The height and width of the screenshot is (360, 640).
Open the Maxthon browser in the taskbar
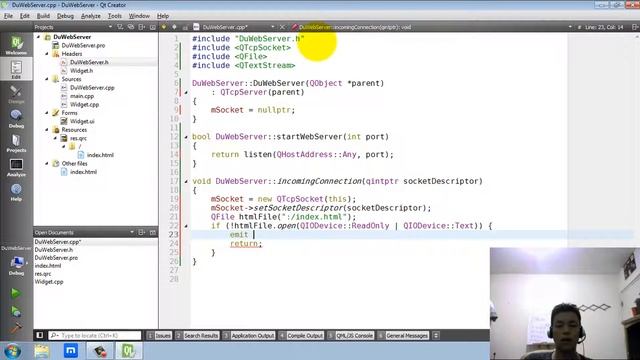[71, 351]
